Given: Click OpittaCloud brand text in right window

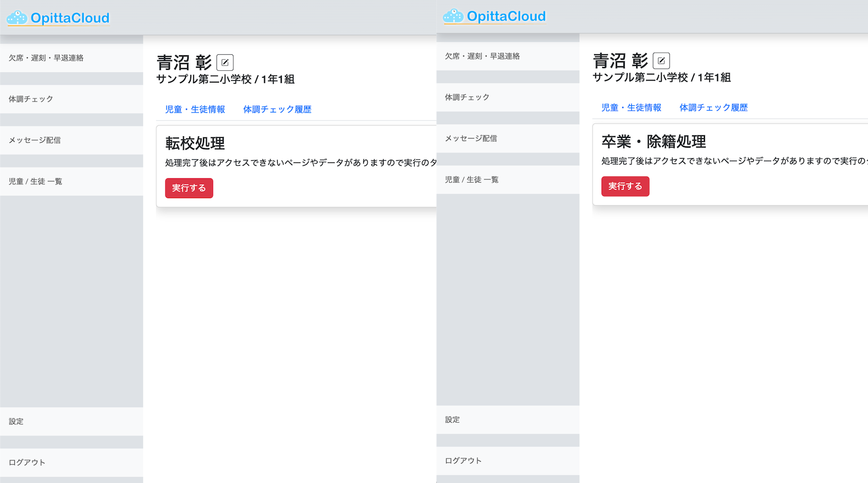Looking at the screenshot, I should coord(506,17).
